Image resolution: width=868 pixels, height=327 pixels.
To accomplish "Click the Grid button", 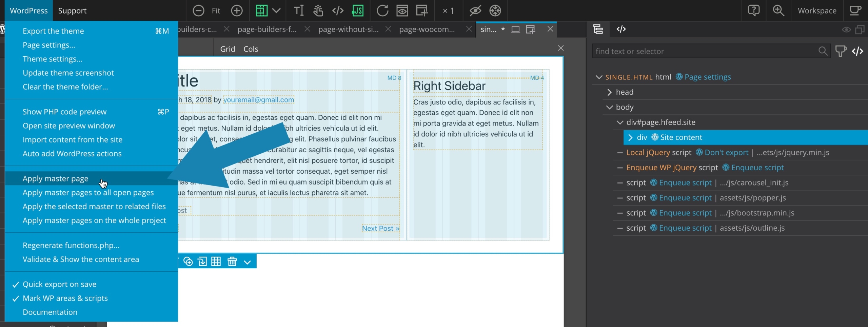I will click(228, 49).
